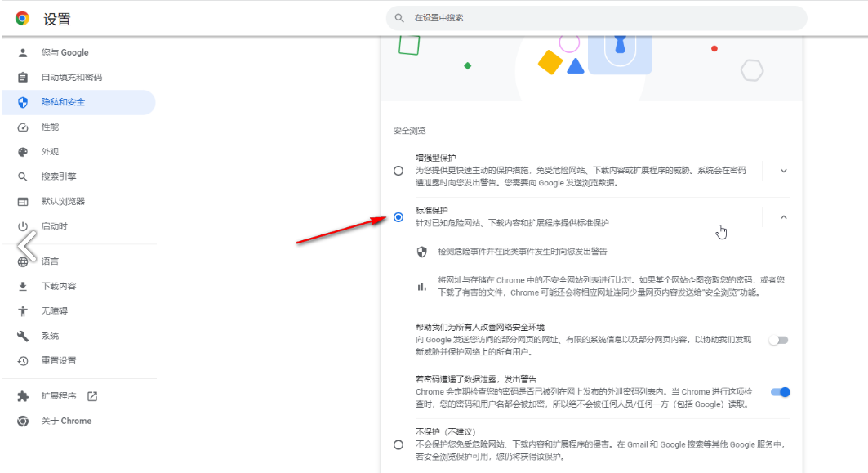Go to 默认浏览器 settings
Image resolution: width=868 pixels, height=473 pixels.
tap(79, 202)
